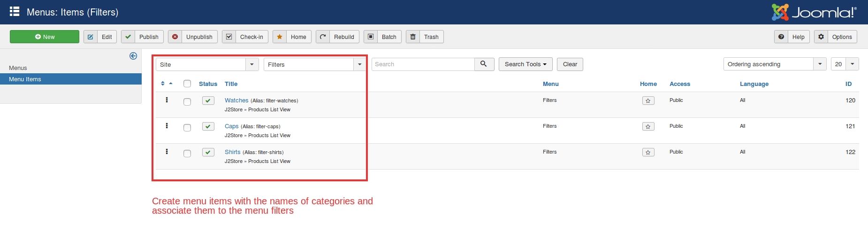Image resolution: width=868 pixels, height=248 pixels.
Task: Select Menu Items in the sidebar
Action: [25, 79]
